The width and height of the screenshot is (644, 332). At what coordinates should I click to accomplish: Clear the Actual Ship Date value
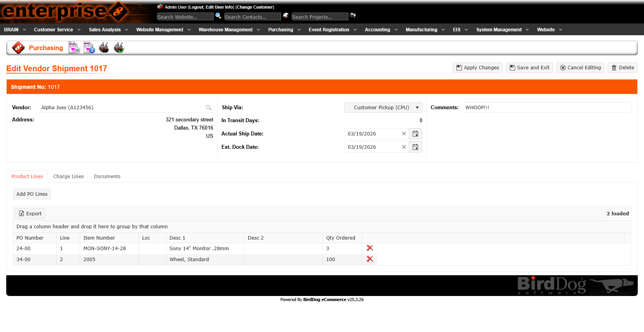tap(404, 134)
